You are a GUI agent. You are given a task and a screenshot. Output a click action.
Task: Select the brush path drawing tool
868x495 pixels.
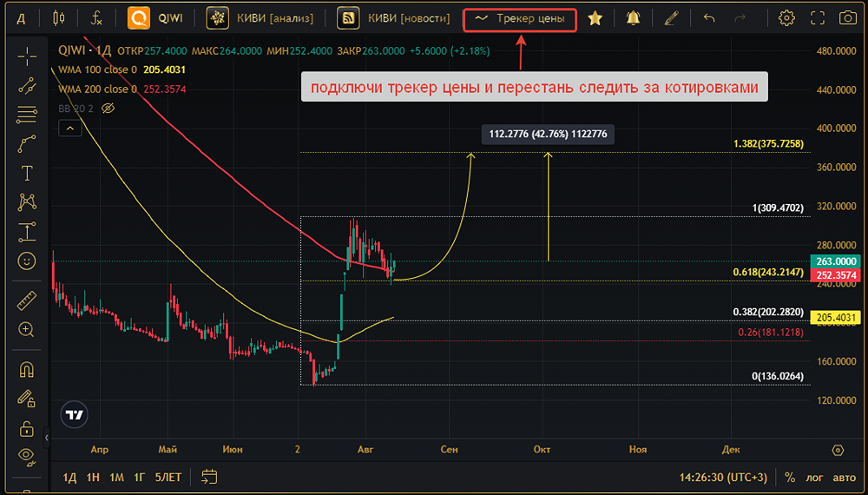(x=27, y=144)
